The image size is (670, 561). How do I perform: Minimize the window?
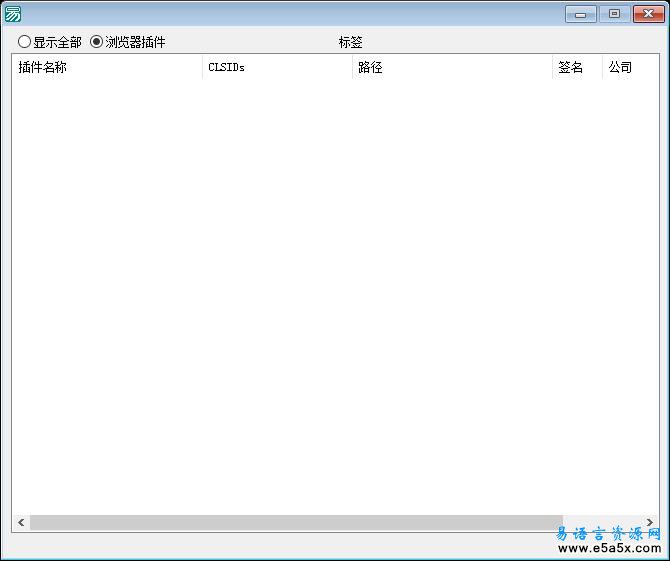[x=581, y=14]
